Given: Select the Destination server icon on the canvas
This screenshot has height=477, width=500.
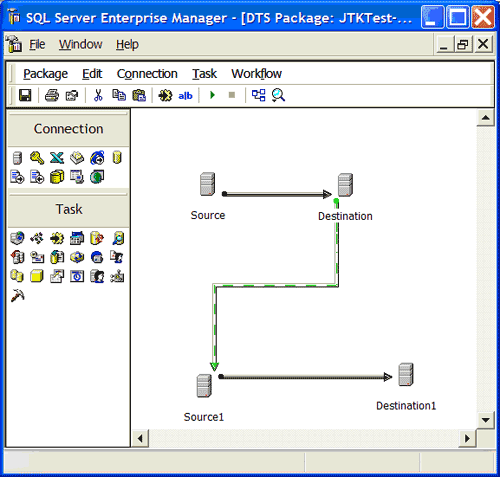Looking at the screenshot, I should (x=345, y=185).
